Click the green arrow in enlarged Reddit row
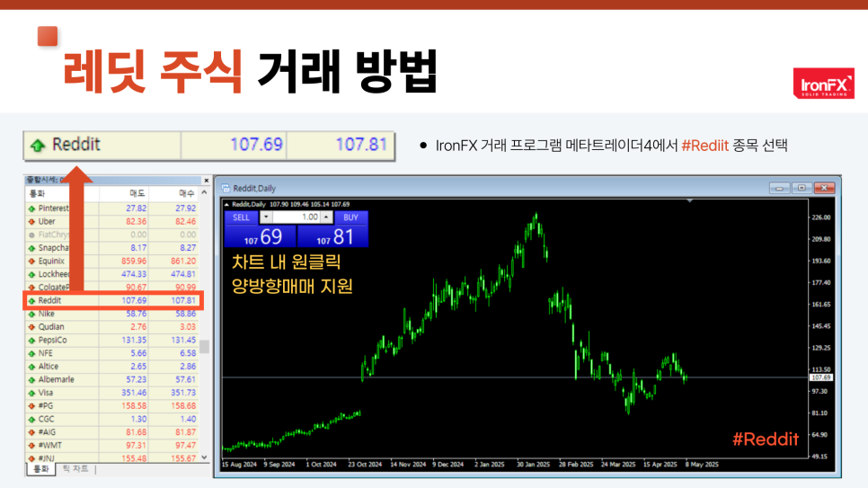The height and width of the screenshot is (488, 868). click(38, 146)
